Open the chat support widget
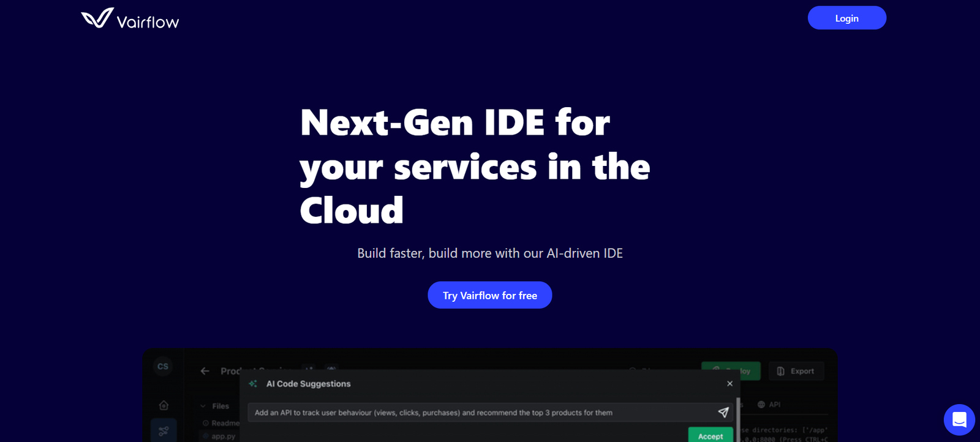Image resolution: width=980 pixels, height=442 pixels. 959,420
